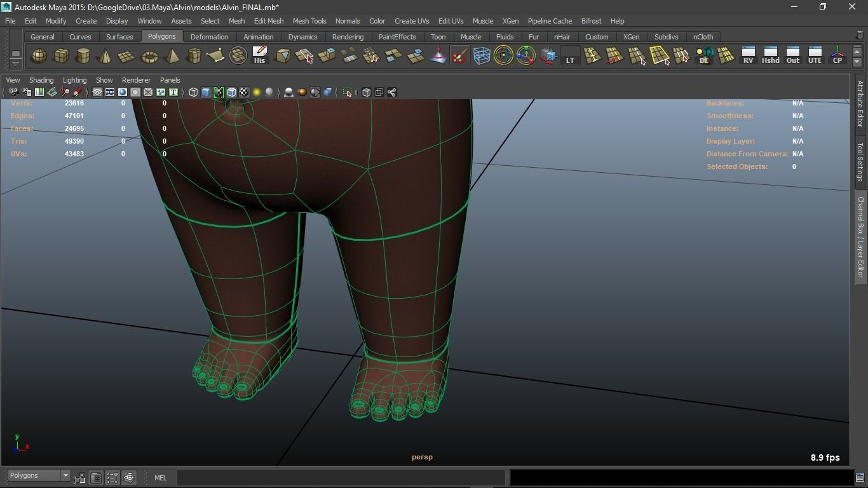The image size is (868, 488).
Task: Create a polygon sphere from the shelf
Action: (x=39, y=56)
